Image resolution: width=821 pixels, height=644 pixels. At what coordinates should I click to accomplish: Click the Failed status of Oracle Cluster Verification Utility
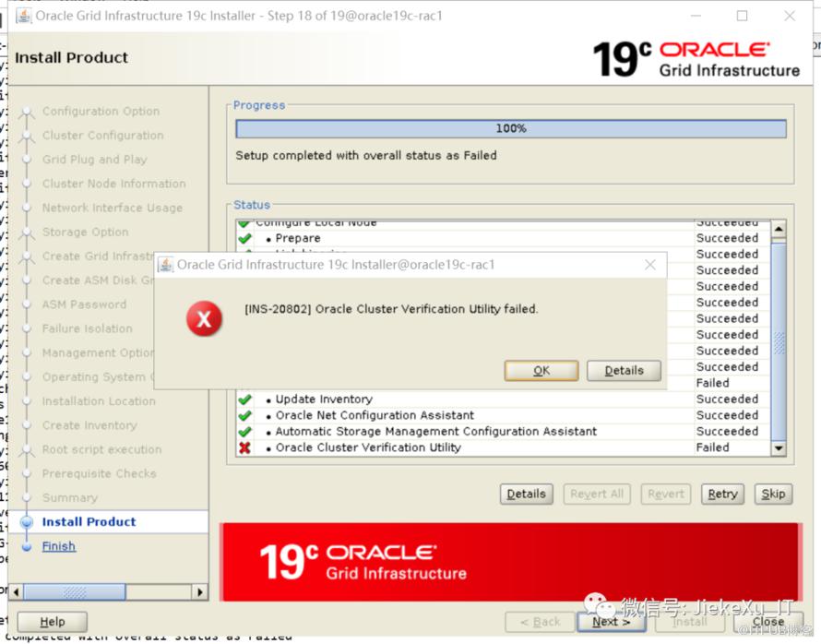(712, 447)
